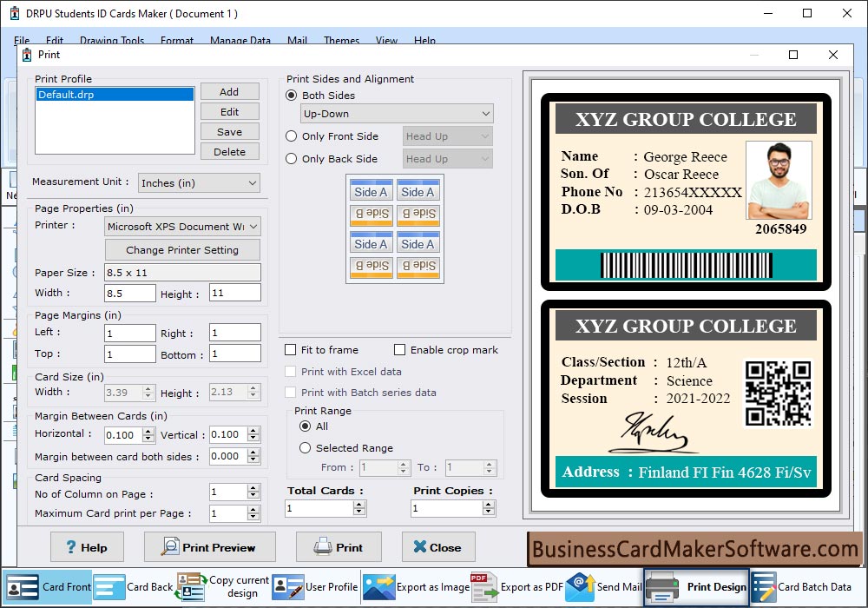This screenshot has width=868, height=608.
Task: Adjust the Print Copies stepper
Action: [x=488, y=508]
